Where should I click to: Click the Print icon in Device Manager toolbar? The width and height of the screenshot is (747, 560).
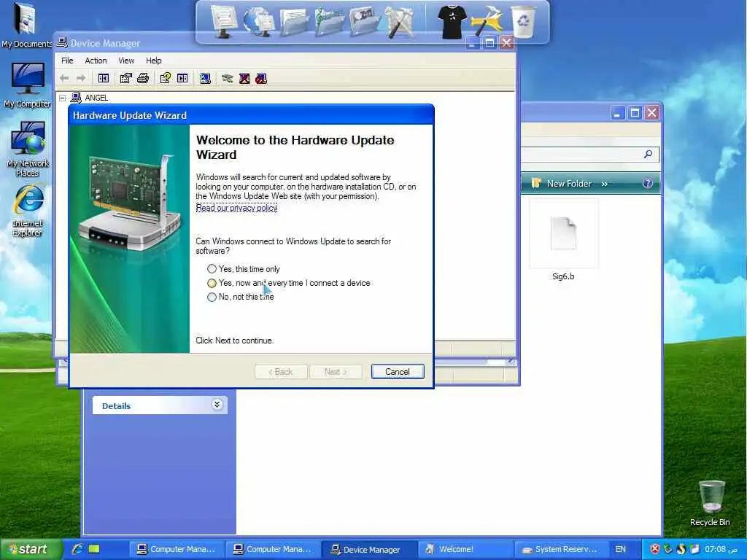(143, 78)
